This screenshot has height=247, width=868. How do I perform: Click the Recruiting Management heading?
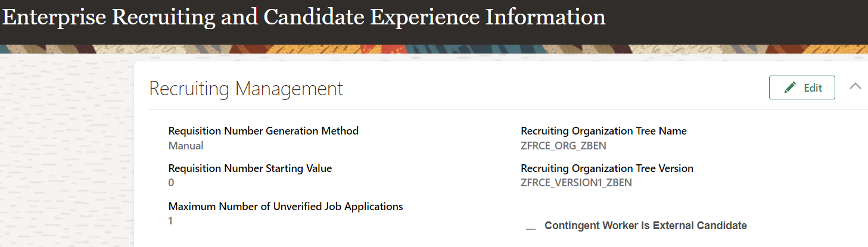click(x=246, y=89)
